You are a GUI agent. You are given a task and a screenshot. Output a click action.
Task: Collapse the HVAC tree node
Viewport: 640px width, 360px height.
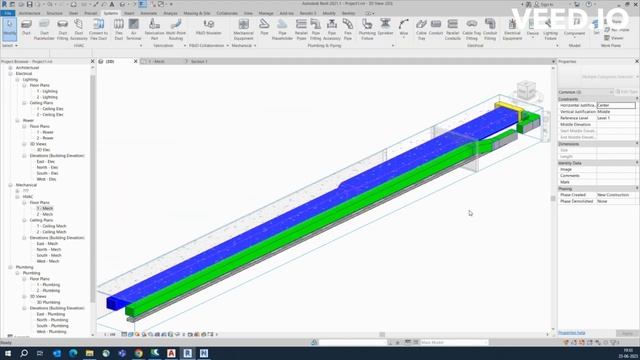pos(18,197)
